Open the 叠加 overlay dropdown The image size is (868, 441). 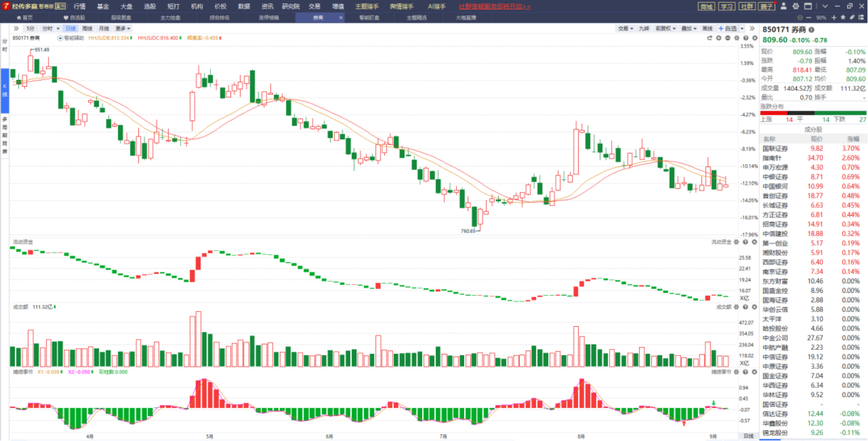coord(689,28)
